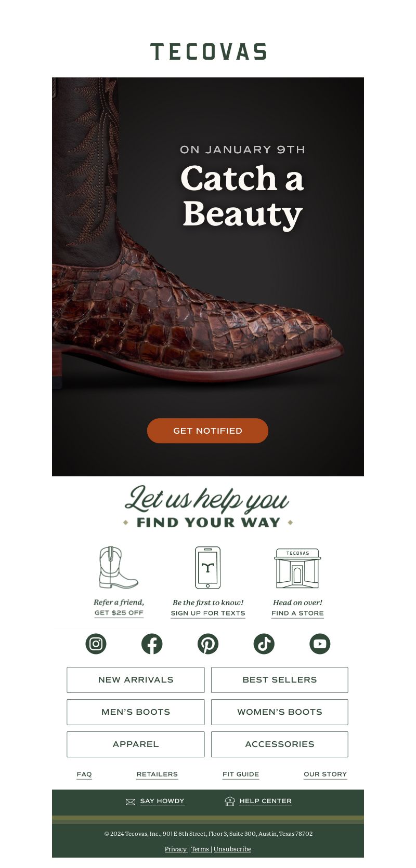This screenshot has width=416, height=868.
Task: Click the cowboy boot referral icon
Action: [x=119, y=568]
